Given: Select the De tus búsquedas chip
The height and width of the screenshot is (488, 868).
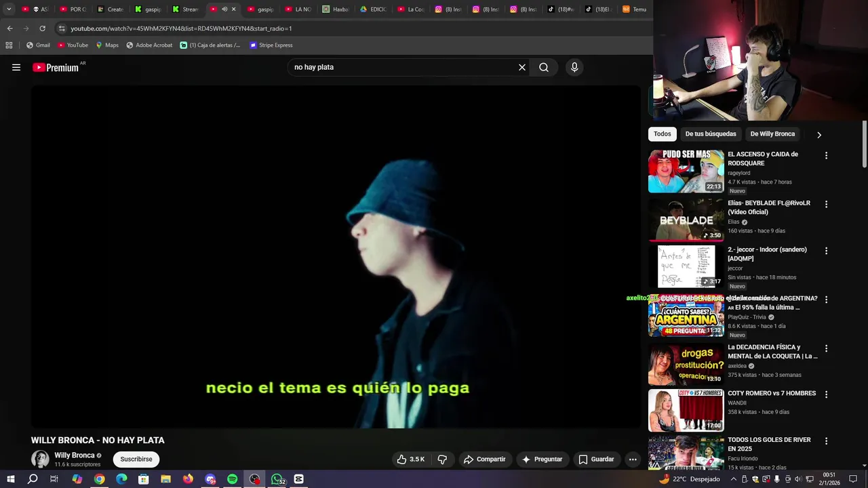Looking at the screenshot, I should [x=711, y=134].
